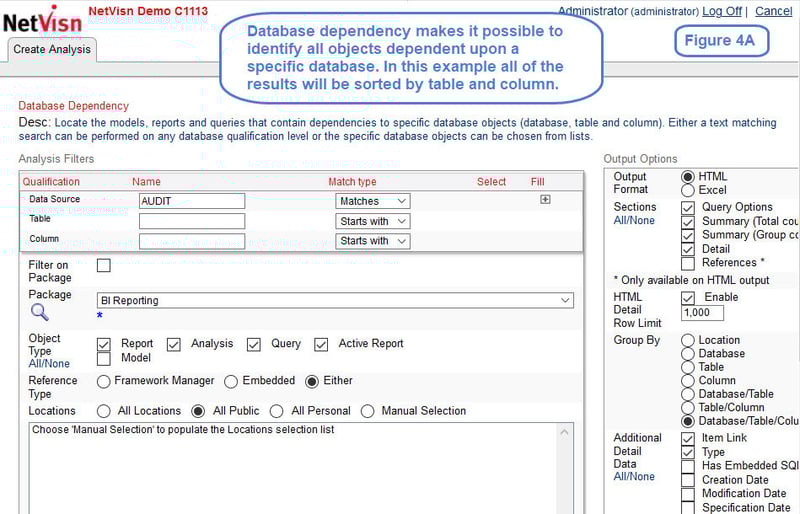Group by Table

(688, 368)
